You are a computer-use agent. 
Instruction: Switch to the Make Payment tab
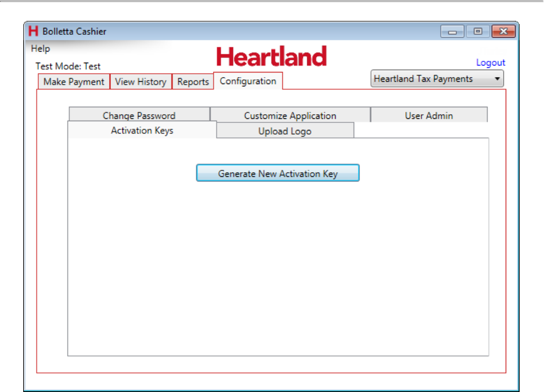tap(74, 82)
